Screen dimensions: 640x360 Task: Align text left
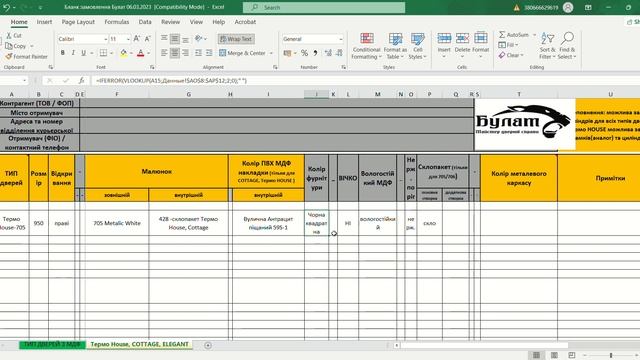(164, 53)
